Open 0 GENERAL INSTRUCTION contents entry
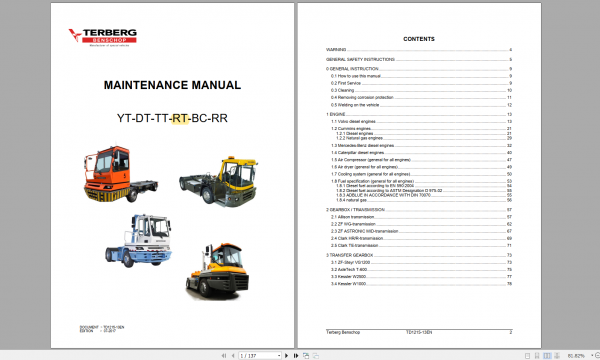600x360 pixels. point(419,69)
